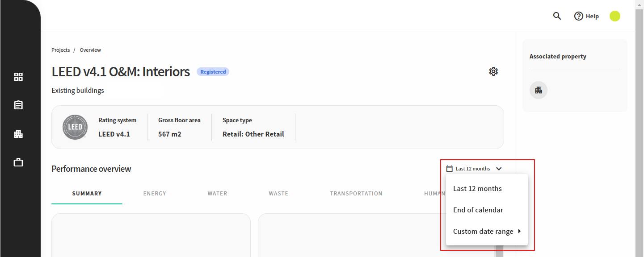Click the 567 m2 floor area value
The width and height of the screenshot is (644, 257).
coord(170,134)
